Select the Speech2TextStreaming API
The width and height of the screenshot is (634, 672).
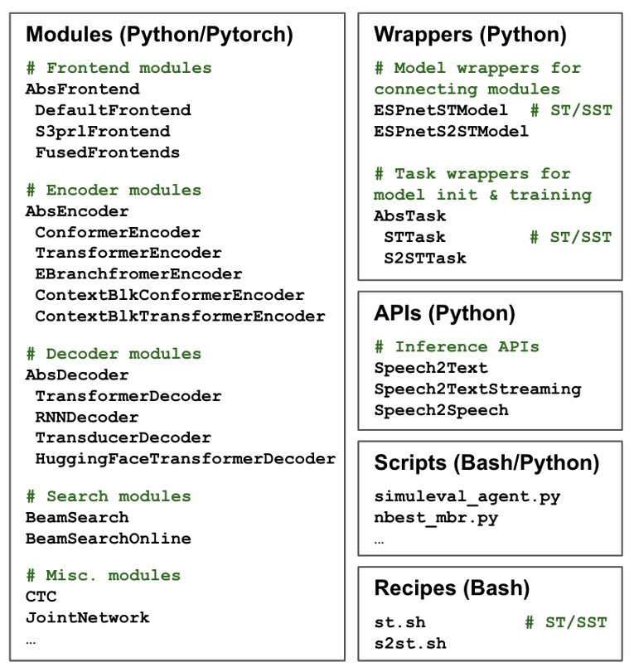[477, 389]
